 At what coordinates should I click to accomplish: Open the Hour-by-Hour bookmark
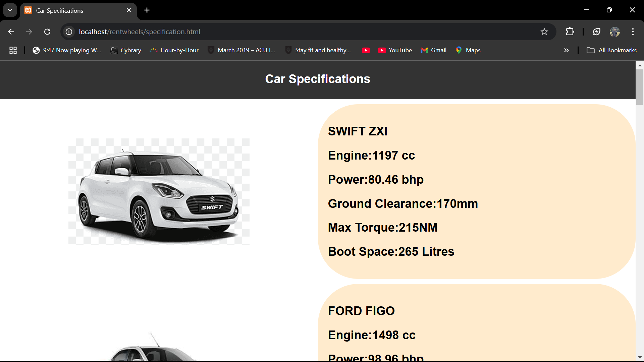click(x=174, y=50)
